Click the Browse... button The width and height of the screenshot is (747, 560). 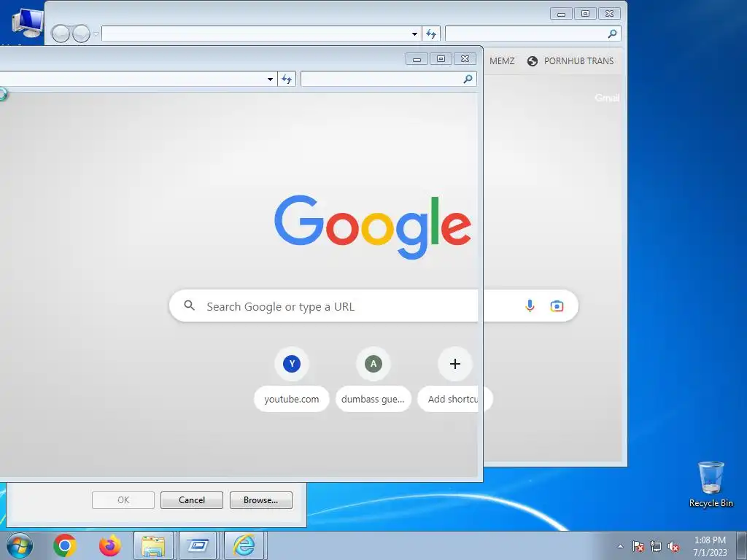point(260,500)
